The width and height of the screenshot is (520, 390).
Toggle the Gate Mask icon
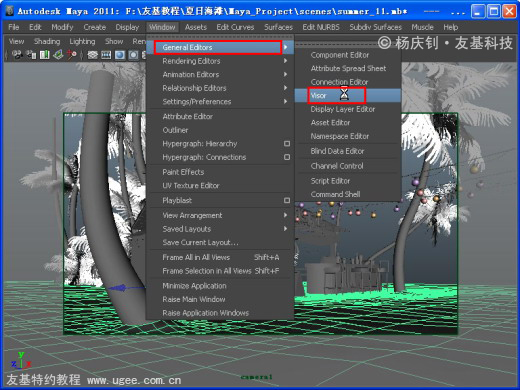coord(134,55)
